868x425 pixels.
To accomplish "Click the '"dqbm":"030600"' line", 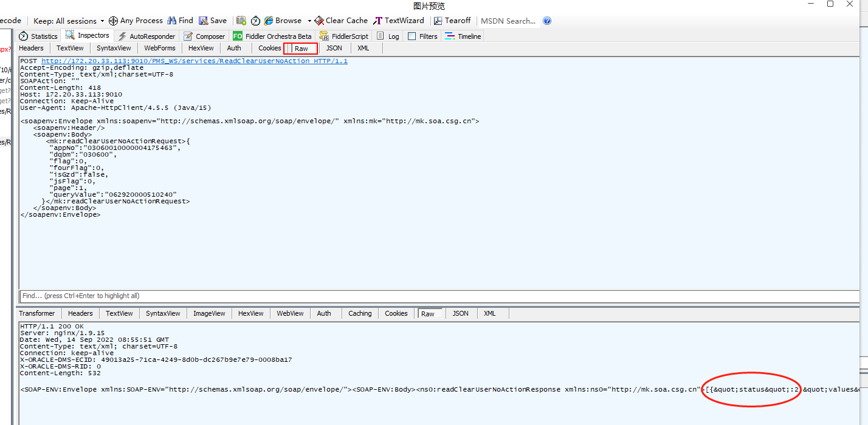I will click(83, 154).
